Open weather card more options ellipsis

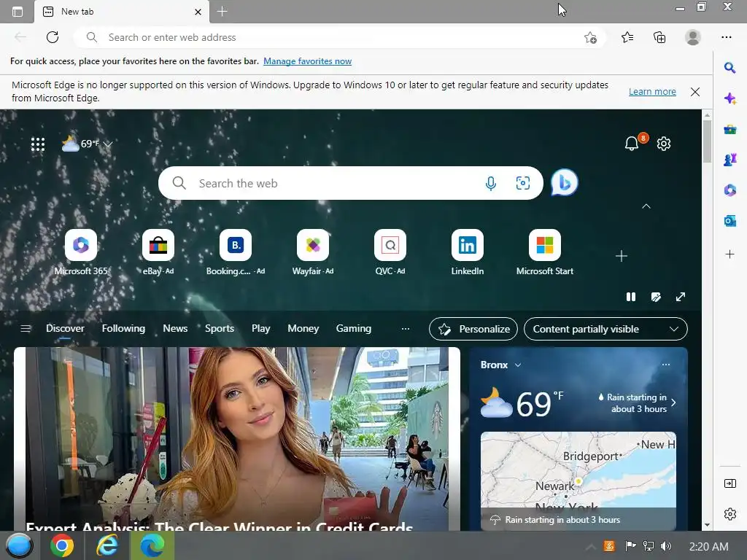pos(666,365)
